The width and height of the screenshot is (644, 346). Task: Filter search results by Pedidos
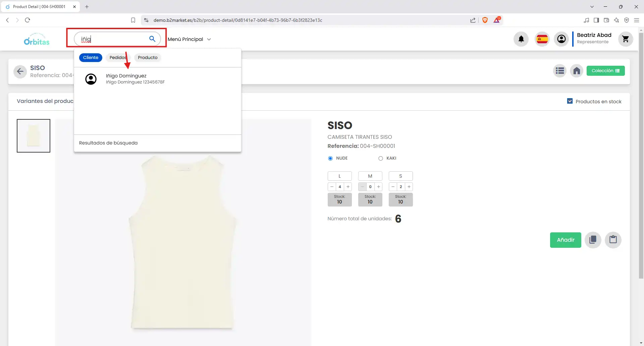tap(117, 57)
